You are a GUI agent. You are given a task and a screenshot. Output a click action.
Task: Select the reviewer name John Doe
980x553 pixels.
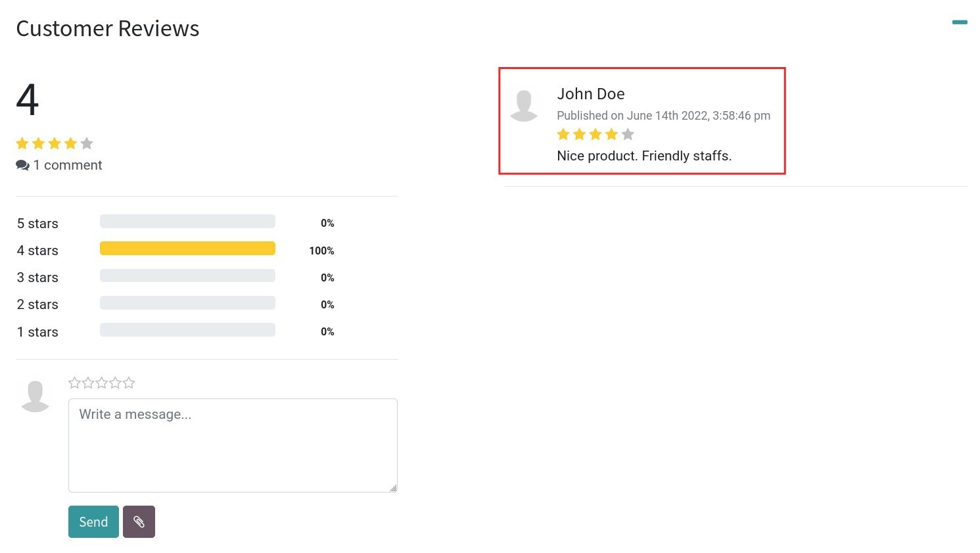pos(590,94)
